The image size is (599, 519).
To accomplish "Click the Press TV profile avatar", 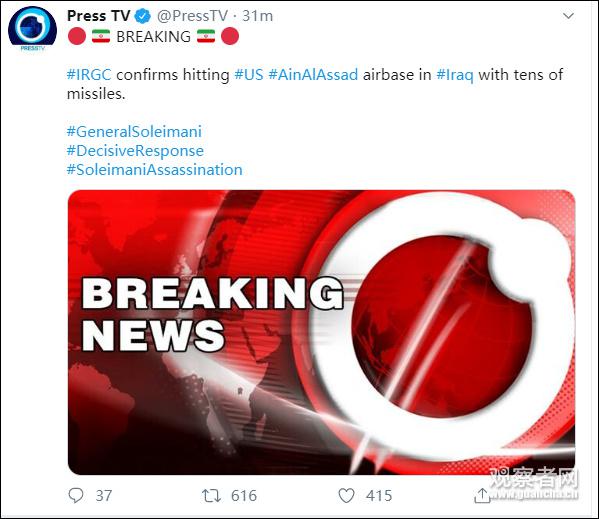I will (x=32, y=29).
